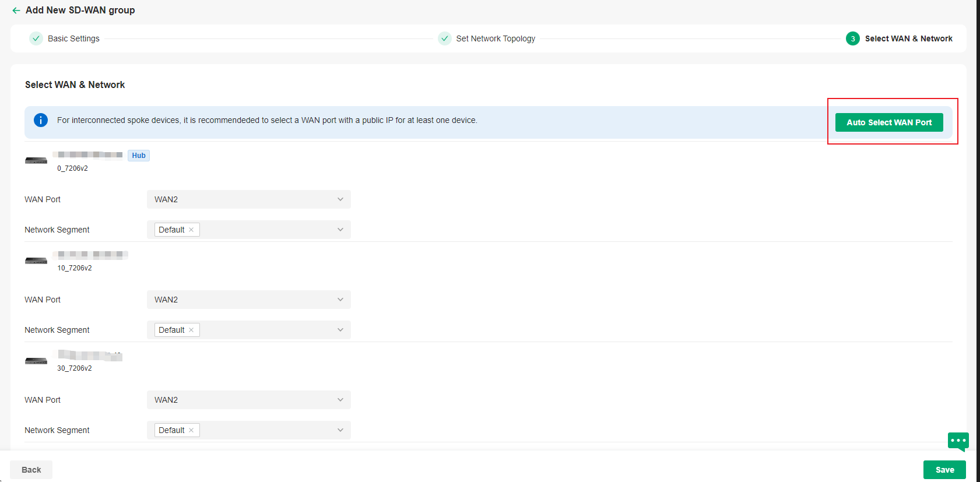This screenshot has height=482, width=980.
Task: Remove Default tag for 30_7206v2 network segment
Action: click(191, 430)
